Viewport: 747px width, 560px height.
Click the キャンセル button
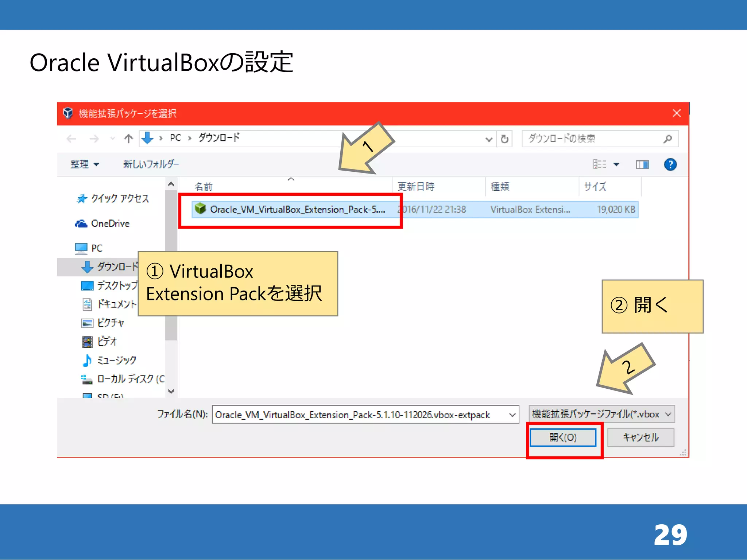tap(640, 437)
